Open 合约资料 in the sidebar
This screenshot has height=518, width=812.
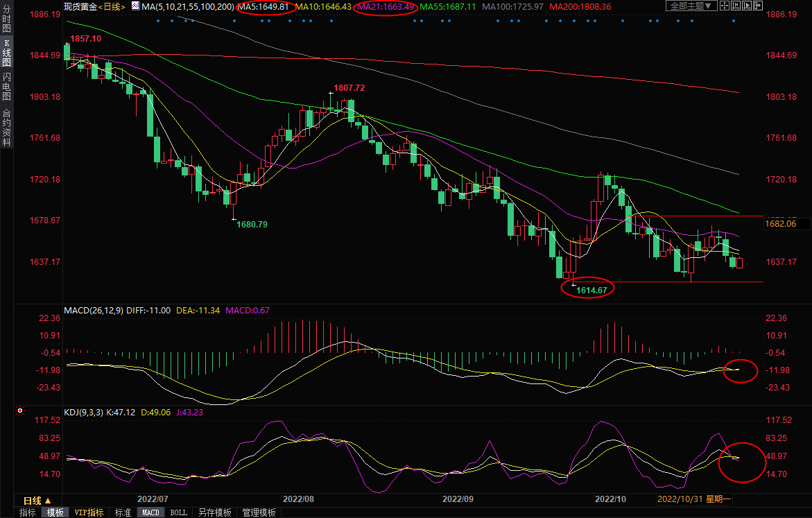[7, 127]
